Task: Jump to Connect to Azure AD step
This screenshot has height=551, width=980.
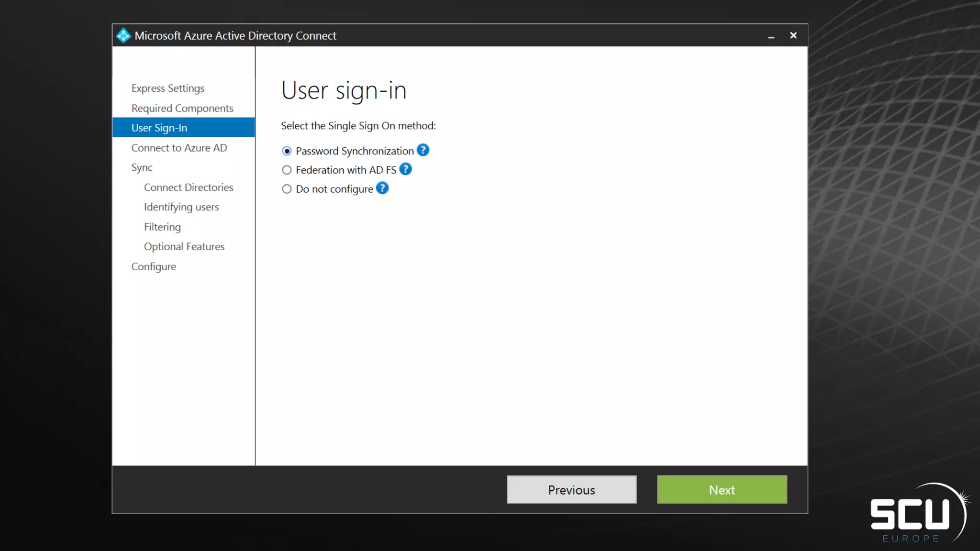Action: [179, 148]
